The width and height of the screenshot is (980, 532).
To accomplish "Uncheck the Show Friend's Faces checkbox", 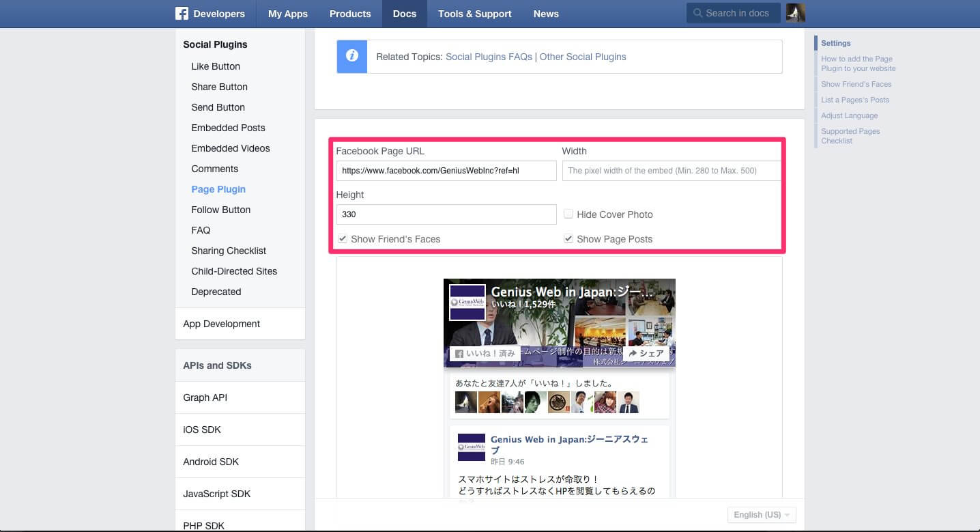I will coord(343,239).
